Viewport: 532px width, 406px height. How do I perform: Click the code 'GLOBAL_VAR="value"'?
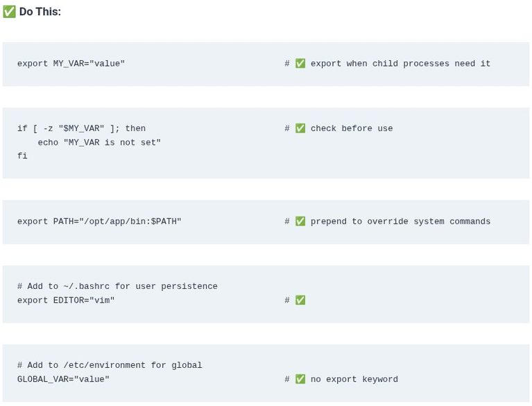pos(63,379)
